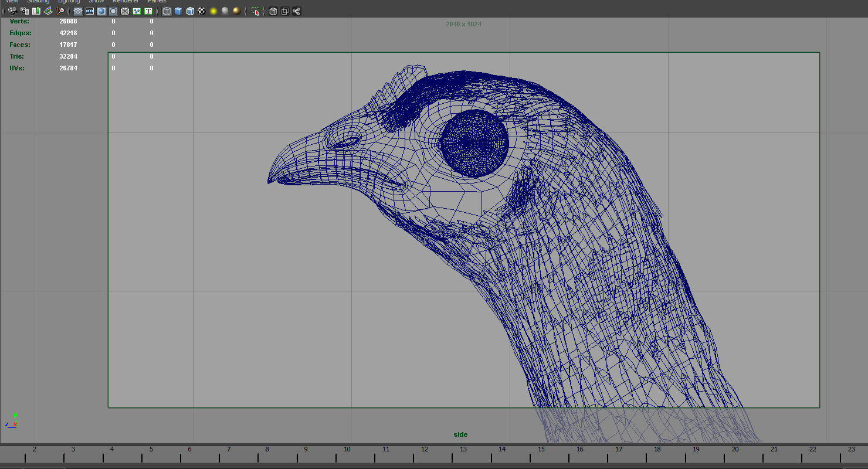868x469 pixels.
Task: Toggle the X-Ray cube icon
Action: (273, 11)
